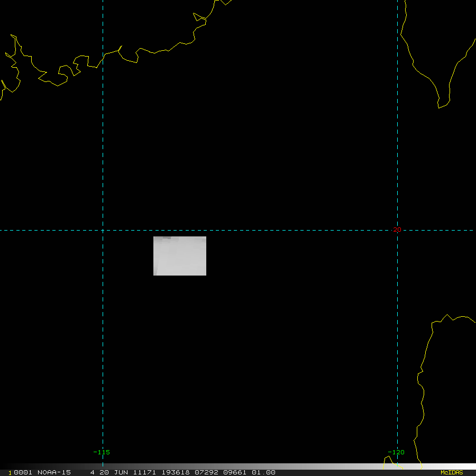The image size is (476, 476).
Task: Click intersection of 20 latitude and -115 longitude
Action: click(x=103, y=230)
